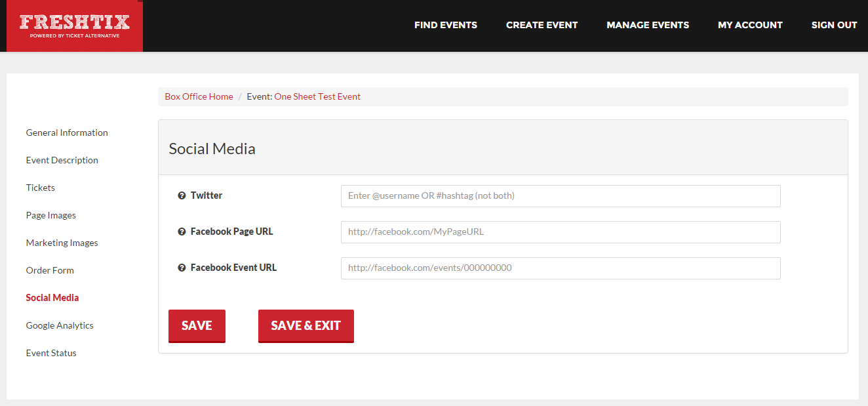The width and height of the screenshot is (868, 406).
Task: Open the Page Images section
Action: coord(51,215)
